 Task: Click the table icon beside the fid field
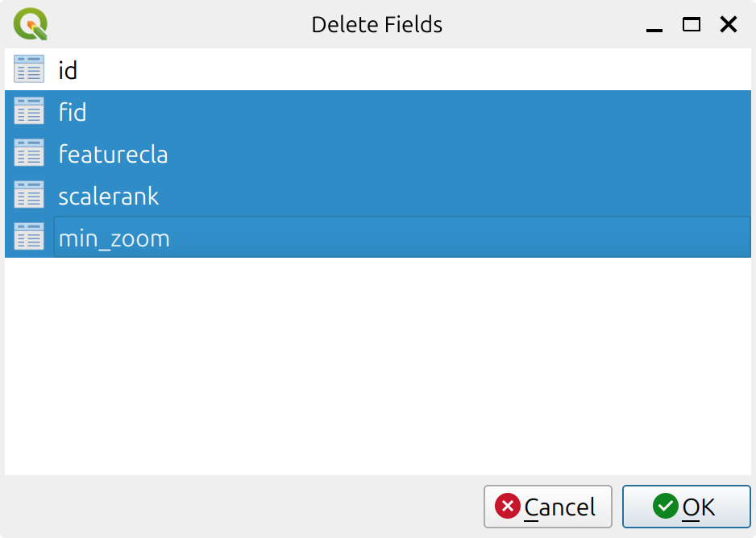pos(28,111)
